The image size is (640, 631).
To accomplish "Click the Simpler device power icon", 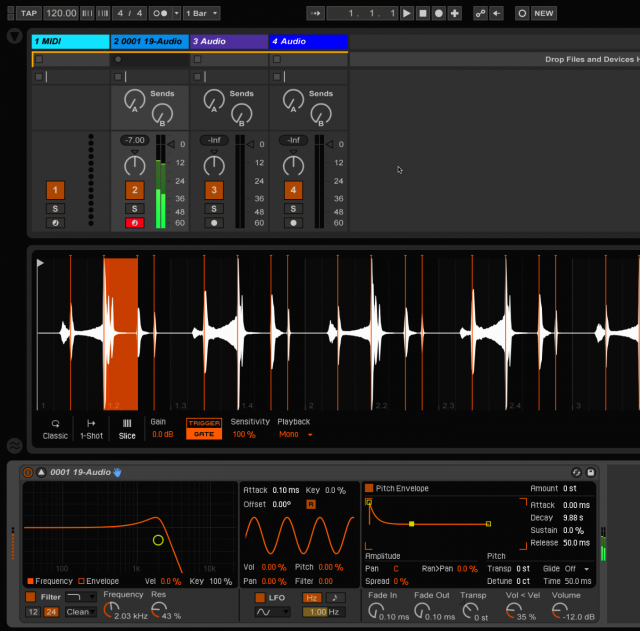I will click(27, 472).
